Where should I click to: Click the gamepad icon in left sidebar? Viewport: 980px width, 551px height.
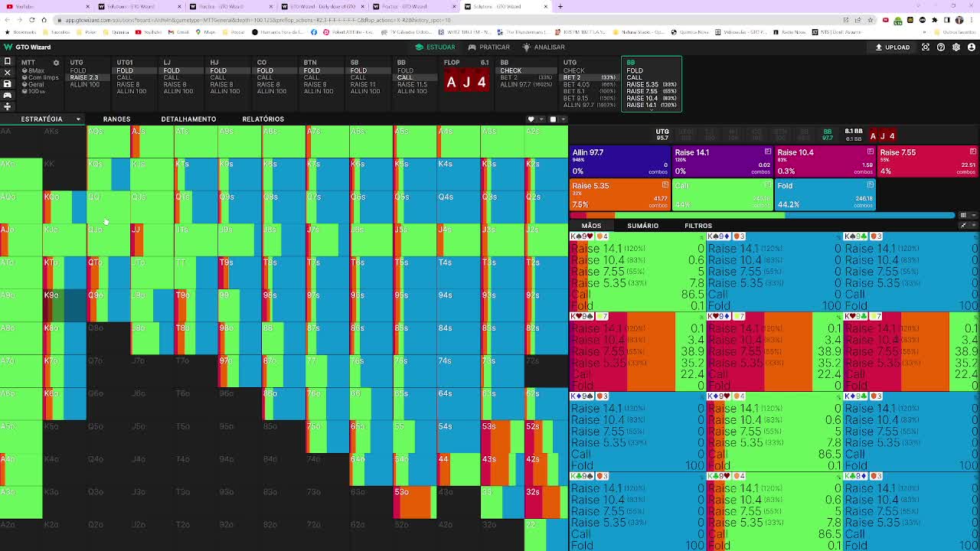(x=8, y=96)
